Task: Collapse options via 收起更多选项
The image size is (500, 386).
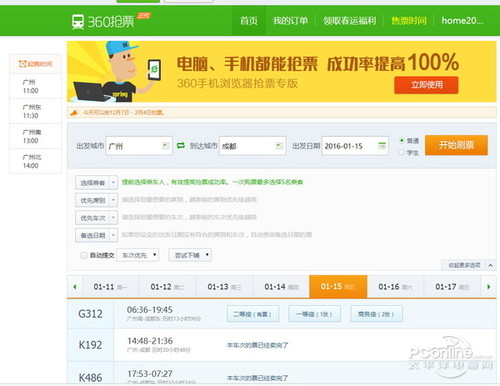Action: 468,265
